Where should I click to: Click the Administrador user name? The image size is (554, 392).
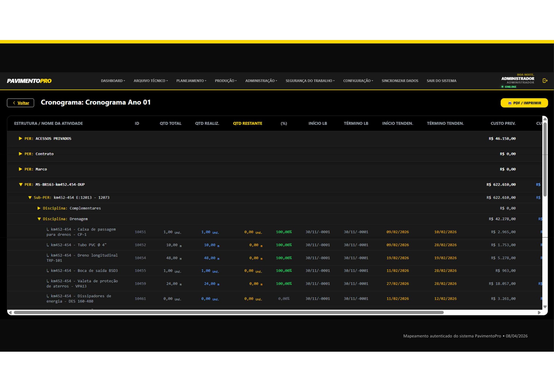click(518, 79)
